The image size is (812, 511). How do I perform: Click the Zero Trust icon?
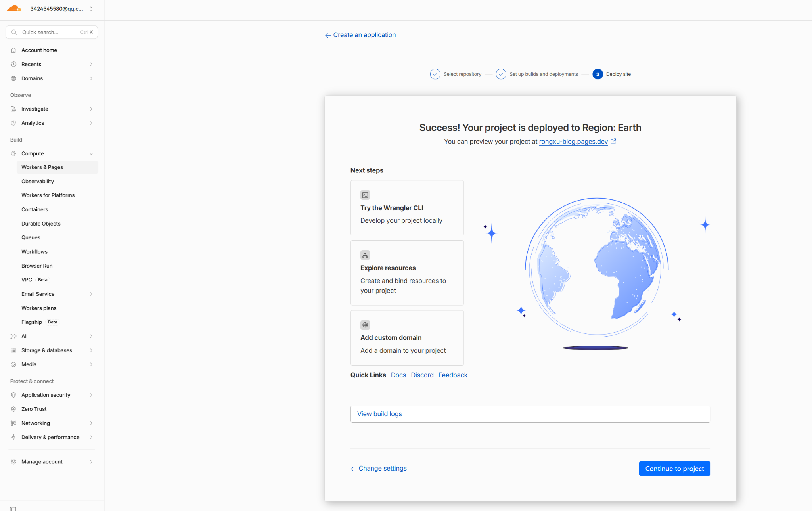pos(13,409)
